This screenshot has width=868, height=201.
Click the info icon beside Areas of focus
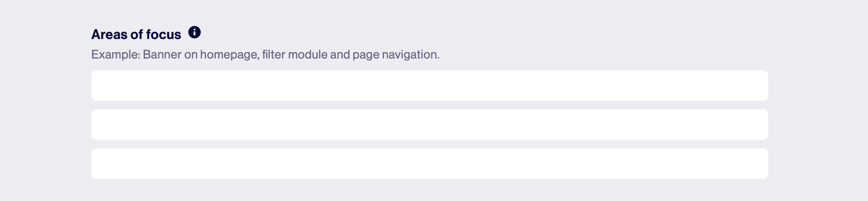tap(194, 32)
